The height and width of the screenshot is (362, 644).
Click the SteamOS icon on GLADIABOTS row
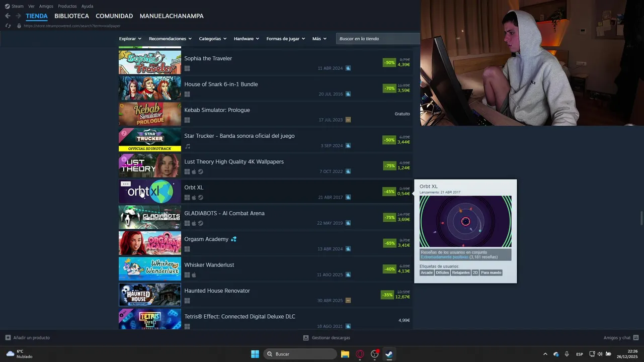200,223
